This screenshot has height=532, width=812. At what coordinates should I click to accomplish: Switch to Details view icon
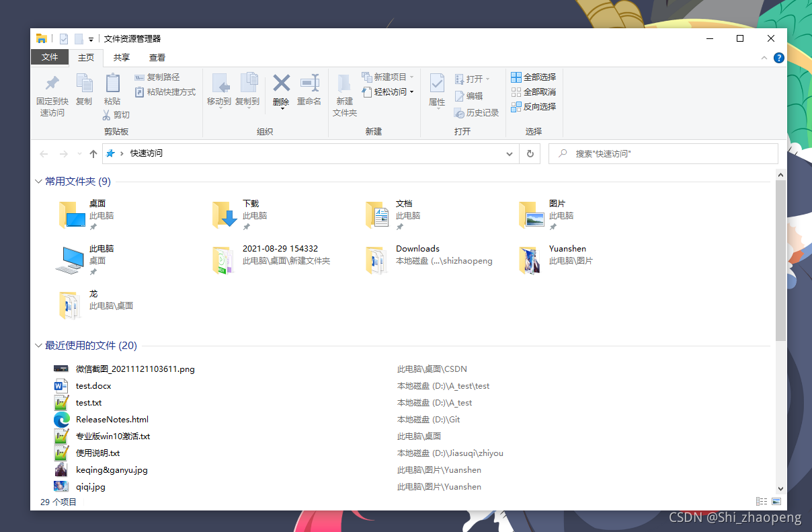[x=762, y=502]
